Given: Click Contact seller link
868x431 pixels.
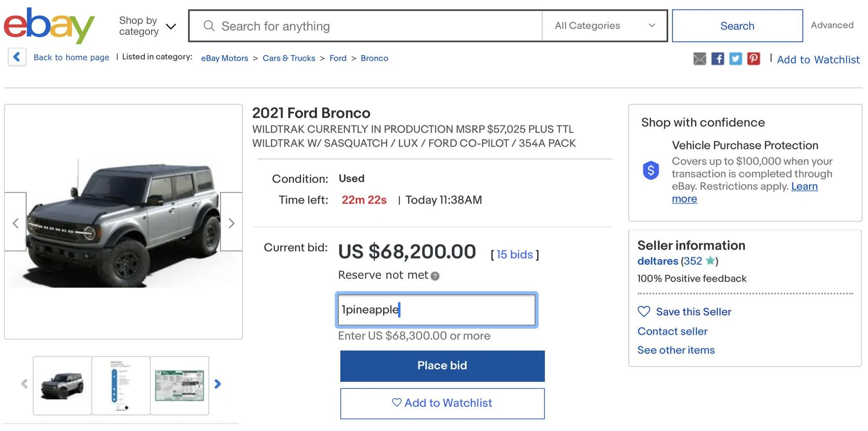Looking at the screenshot, I should (x=672, y=331).
